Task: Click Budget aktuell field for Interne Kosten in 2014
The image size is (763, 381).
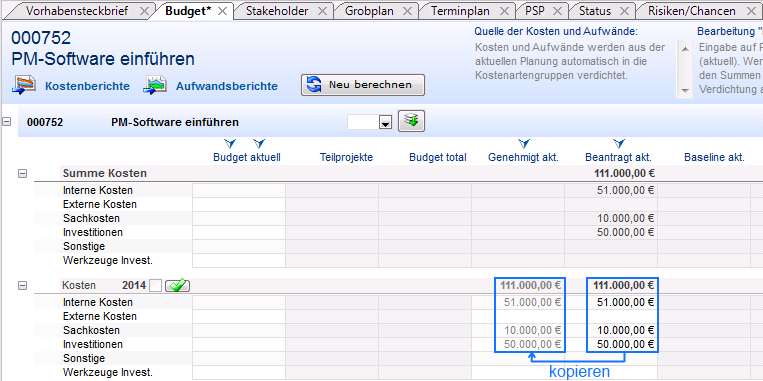Action: [239, 302]
